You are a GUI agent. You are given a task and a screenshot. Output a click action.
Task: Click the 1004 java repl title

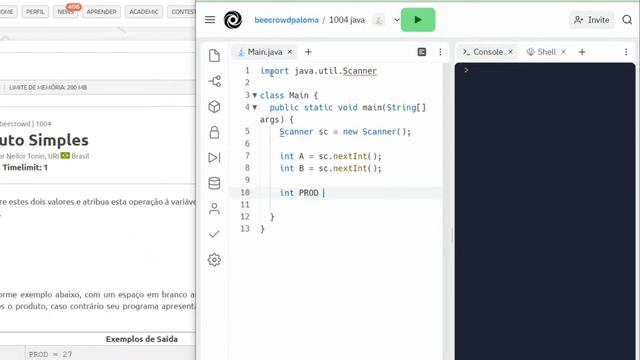click(x=347, y=20)
